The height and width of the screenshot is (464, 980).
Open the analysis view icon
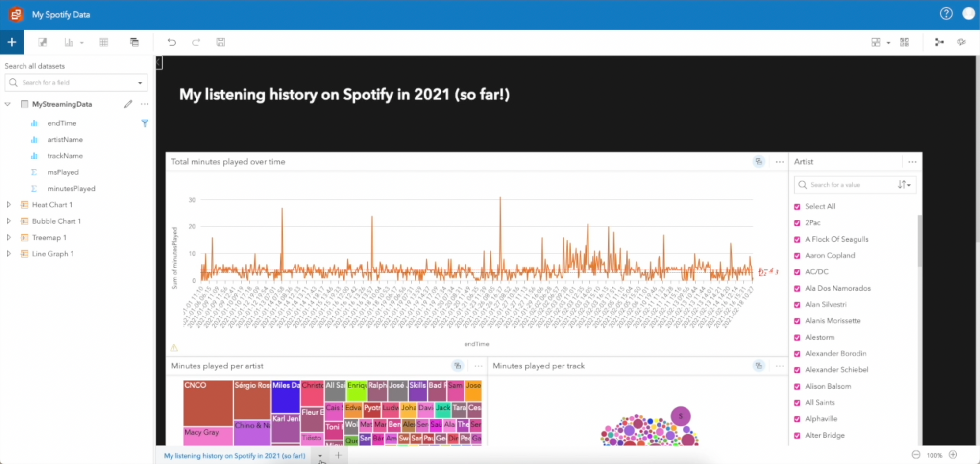pos(939,42)
